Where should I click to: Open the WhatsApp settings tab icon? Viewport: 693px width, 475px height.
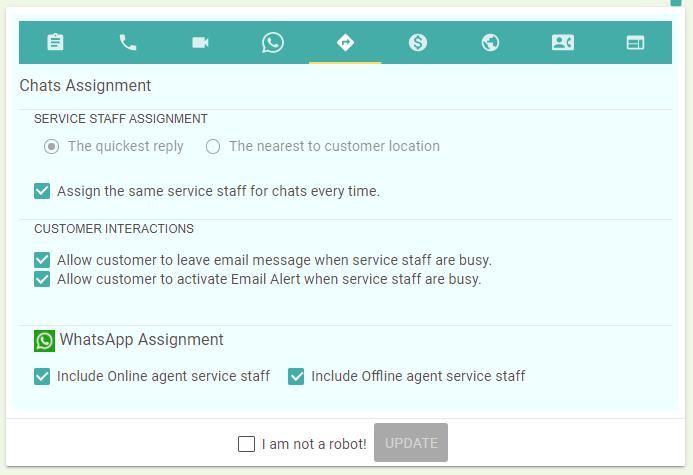[x=273, y=42]
